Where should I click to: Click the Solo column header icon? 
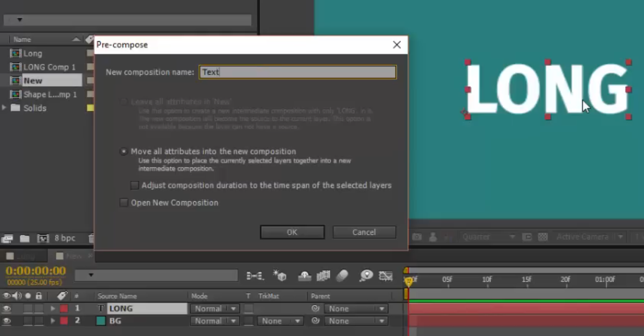(x=28, y=296)
